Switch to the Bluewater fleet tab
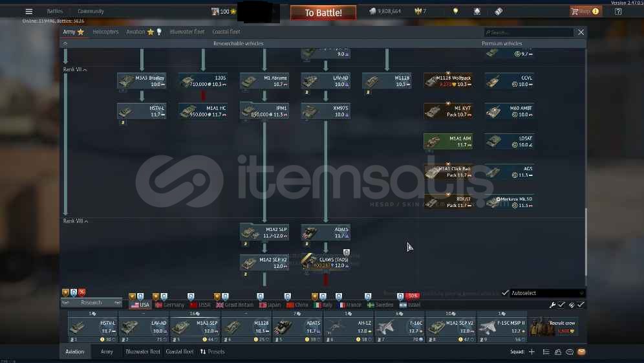This screenshot has height=363, width=644. [187, 32]
